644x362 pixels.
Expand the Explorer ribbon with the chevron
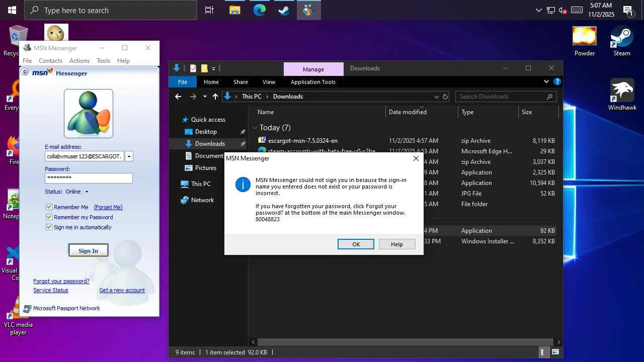click(546, 81)
